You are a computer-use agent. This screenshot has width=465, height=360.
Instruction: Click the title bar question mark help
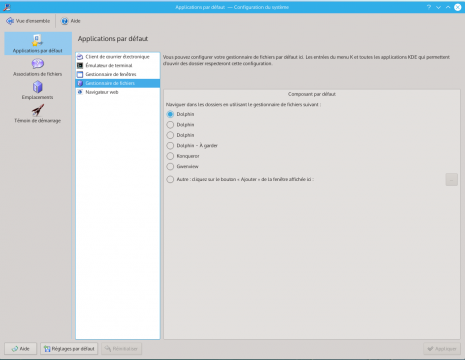(429, 7)
